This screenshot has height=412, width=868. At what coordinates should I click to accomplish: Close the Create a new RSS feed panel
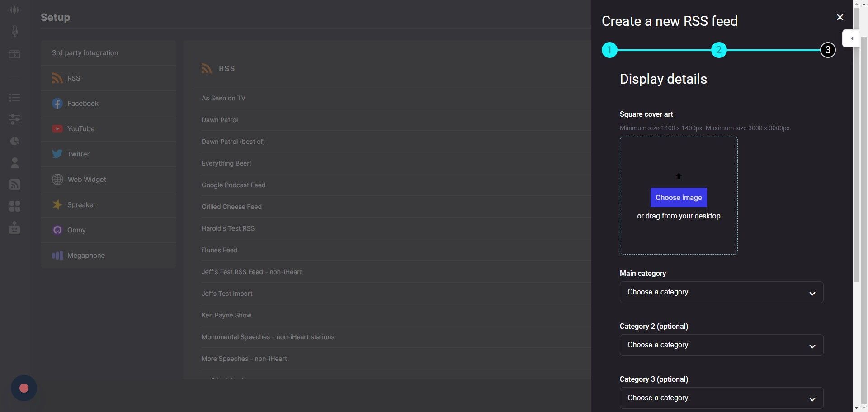840,17
